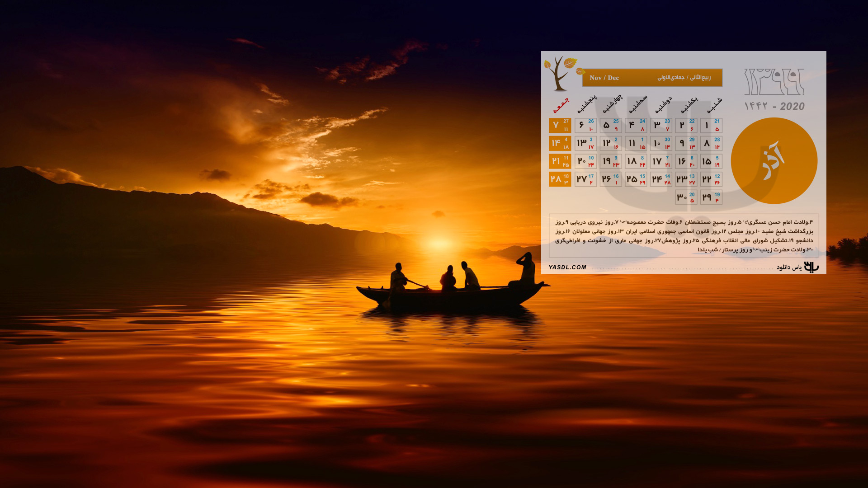Viewport: 868px width, 488px height.
Task: Select day ۱۷ in the calendar grid
Action: coord(661,161)
